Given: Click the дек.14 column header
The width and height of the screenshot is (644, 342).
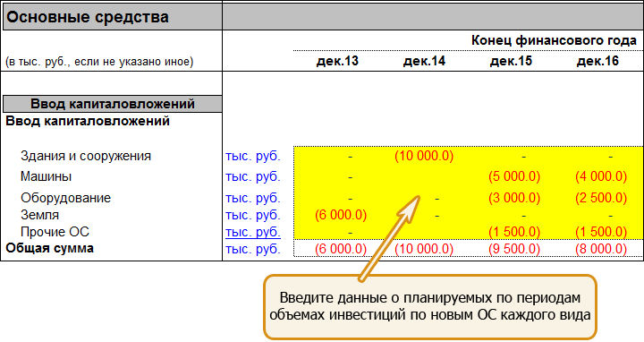Looking at the screenshot, I should (x=424, y=61).
